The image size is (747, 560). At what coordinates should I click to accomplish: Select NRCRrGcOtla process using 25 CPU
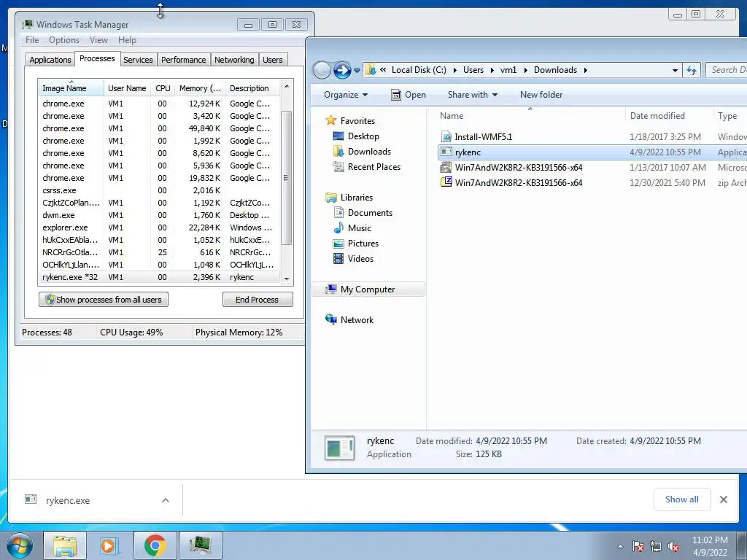pyautogui.click(x=159, y=252)
